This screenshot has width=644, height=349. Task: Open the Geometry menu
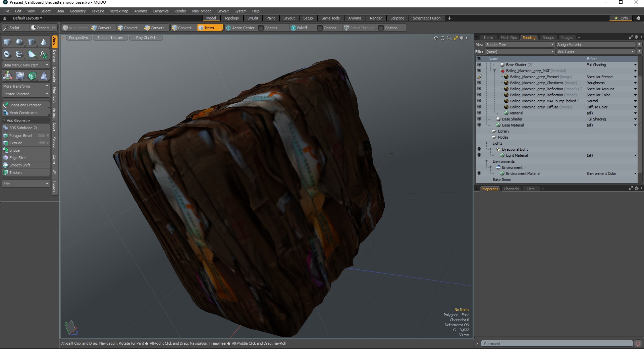77,11
